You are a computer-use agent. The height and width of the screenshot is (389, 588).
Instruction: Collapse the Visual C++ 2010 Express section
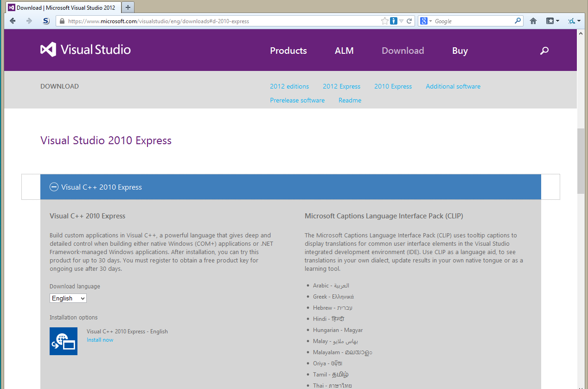[291, 187]
